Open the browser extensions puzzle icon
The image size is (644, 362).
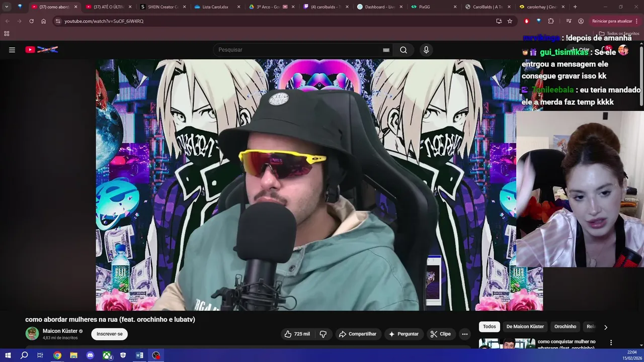pos(551,21)
